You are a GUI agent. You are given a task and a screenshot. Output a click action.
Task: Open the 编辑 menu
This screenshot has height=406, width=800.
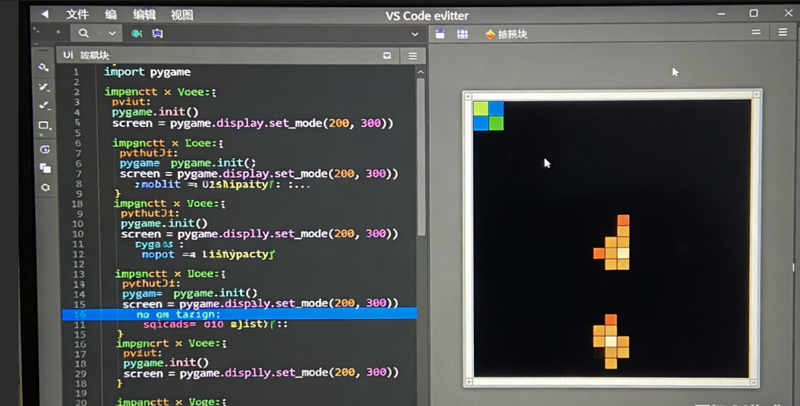click(x=144, y=15)
